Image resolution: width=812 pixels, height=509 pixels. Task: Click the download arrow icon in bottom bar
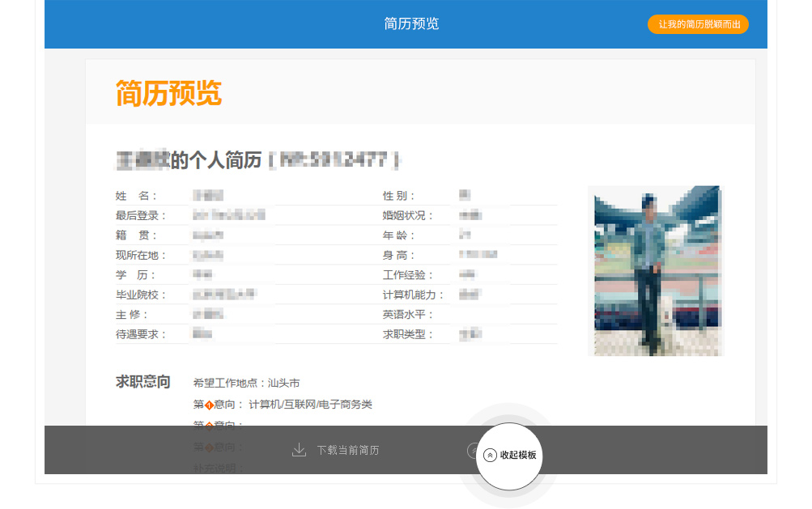[299, 450]
